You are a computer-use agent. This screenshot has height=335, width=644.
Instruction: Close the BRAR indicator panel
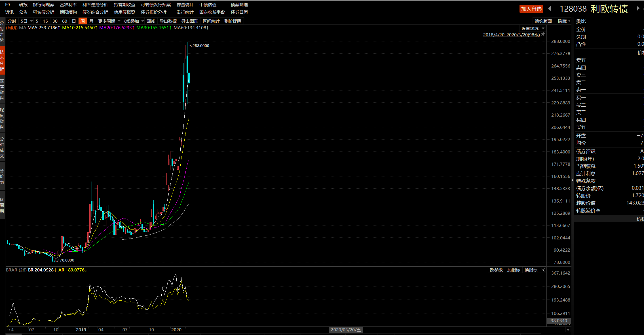[543, 270]
